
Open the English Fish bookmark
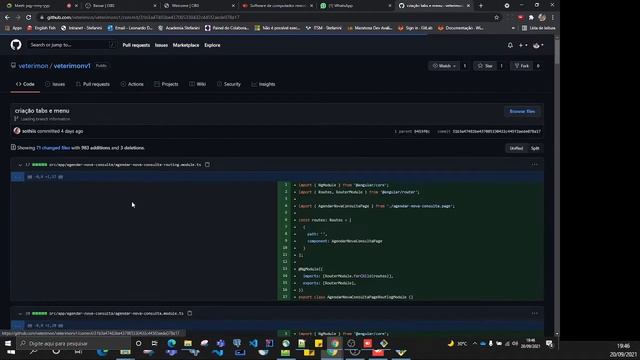41,28
